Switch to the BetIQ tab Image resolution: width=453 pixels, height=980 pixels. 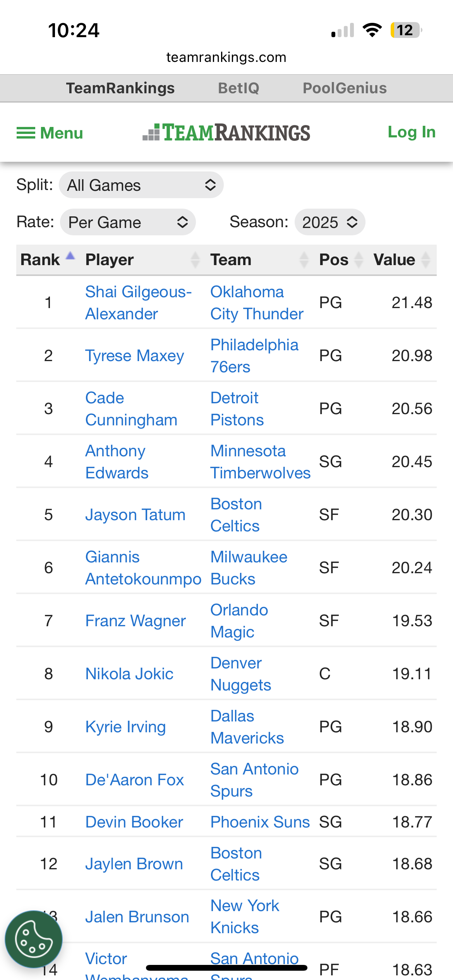click(x=239, y=88)
